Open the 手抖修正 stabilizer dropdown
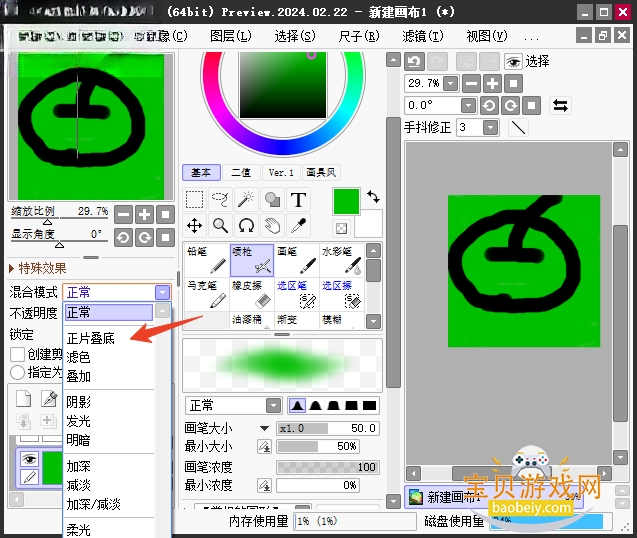 pos(491,128)
